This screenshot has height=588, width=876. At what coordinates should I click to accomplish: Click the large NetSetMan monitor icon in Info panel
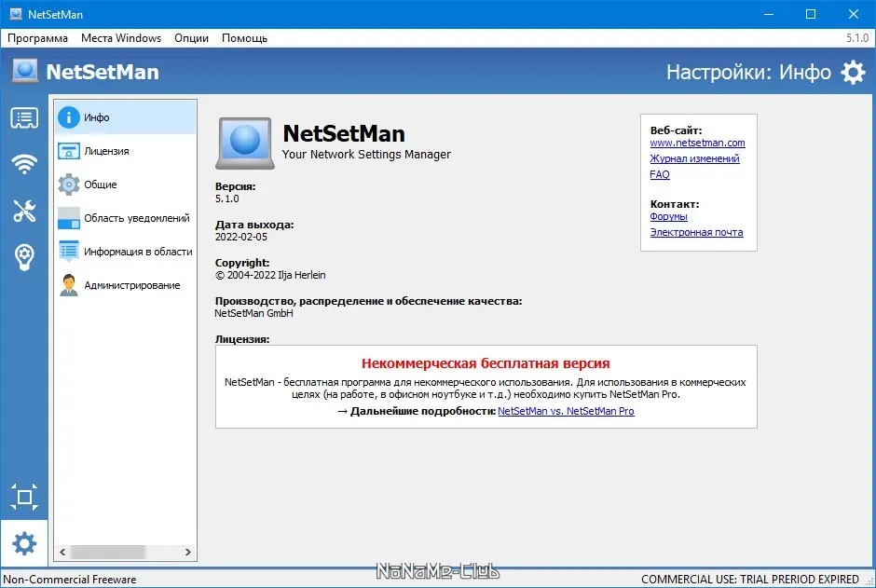coord(245,143)
